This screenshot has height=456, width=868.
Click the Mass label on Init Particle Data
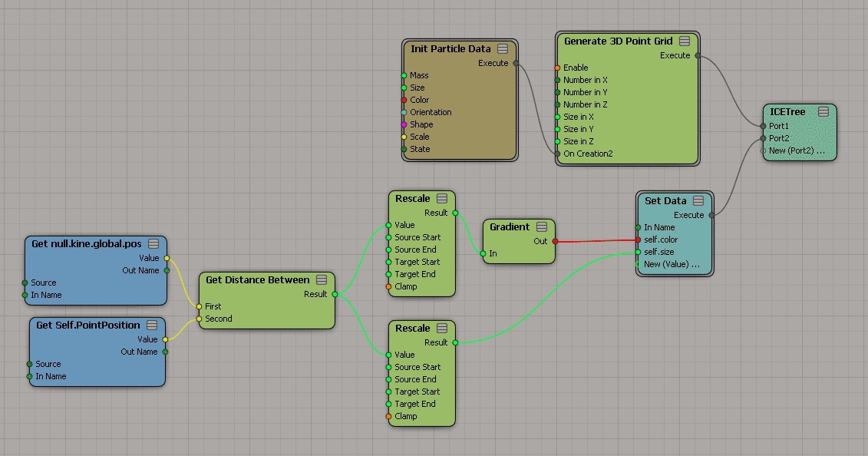(x=419, y=75)
